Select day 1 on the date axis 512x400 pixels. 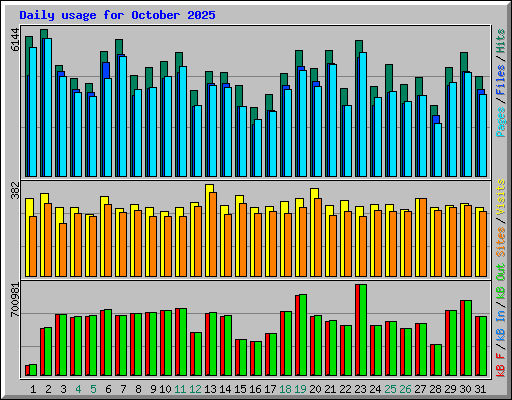pos(33,389)
